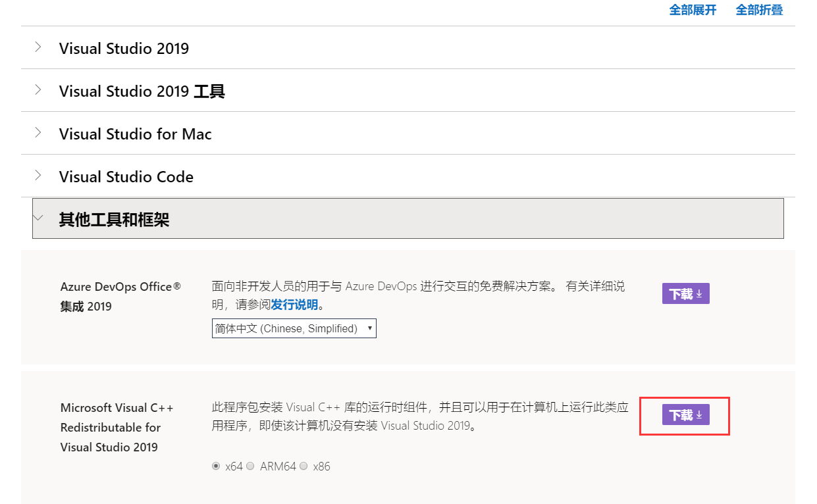Download Azure DevOps Office 集成 2019
The height and width of the screenshot is (504, 817).
(x=685, y=294)
